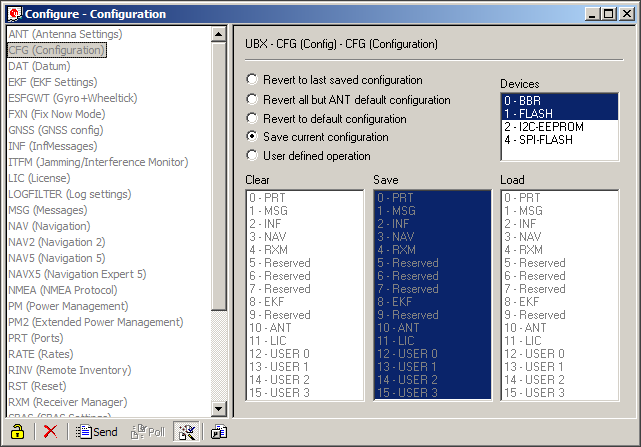Select Revert all but ANT default configuration
The width and height of the screenshot is (641, 447).
tap(348, 99)
